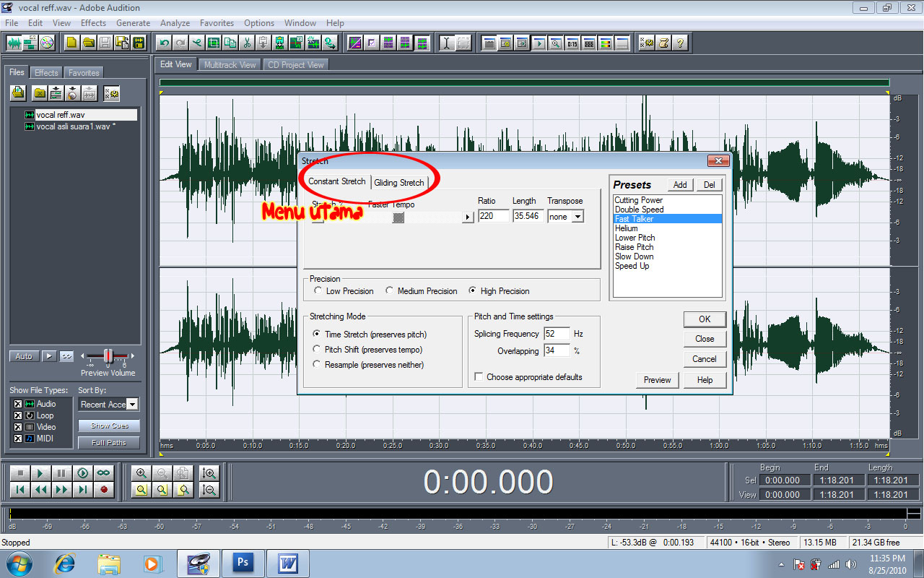The image size is (924, 578).
Task: Click the Zoom In Vertically icon
Action: [209, 473]
